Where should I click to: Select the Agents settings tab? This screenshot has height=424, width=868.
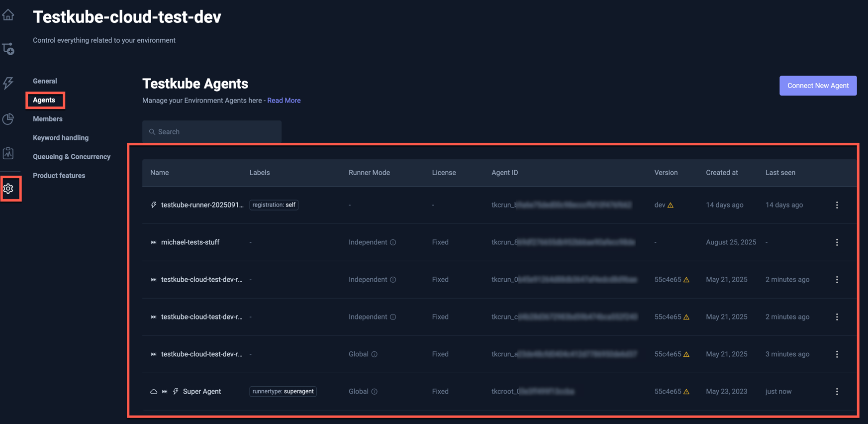pos(44,100)
